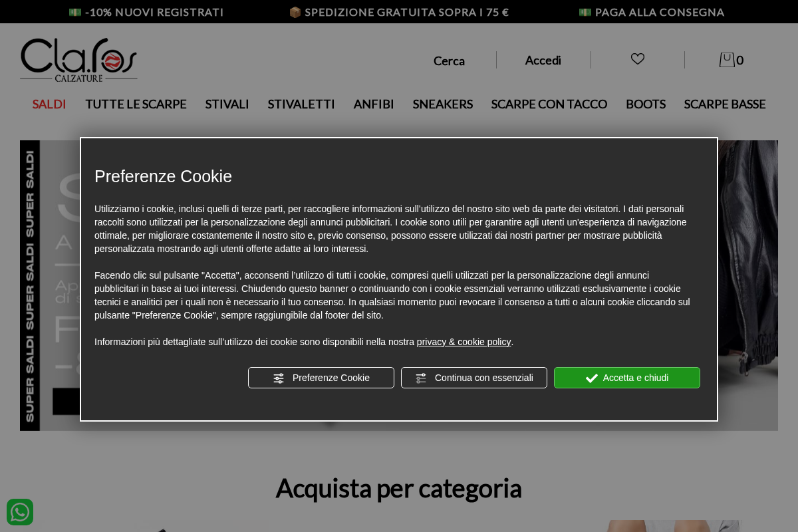Click the sliders icon on Continua con essenziali

coord(421,378)
